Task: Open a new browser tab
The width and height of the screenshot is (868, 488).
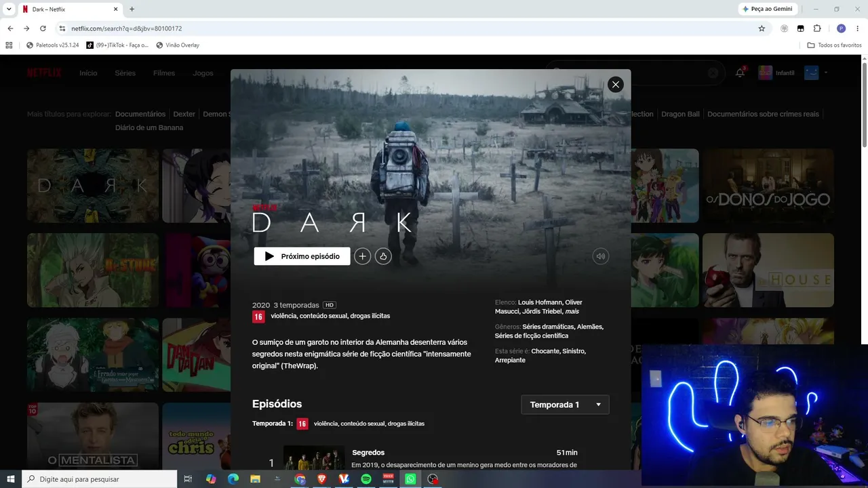Action: click(x=132, y=9)
